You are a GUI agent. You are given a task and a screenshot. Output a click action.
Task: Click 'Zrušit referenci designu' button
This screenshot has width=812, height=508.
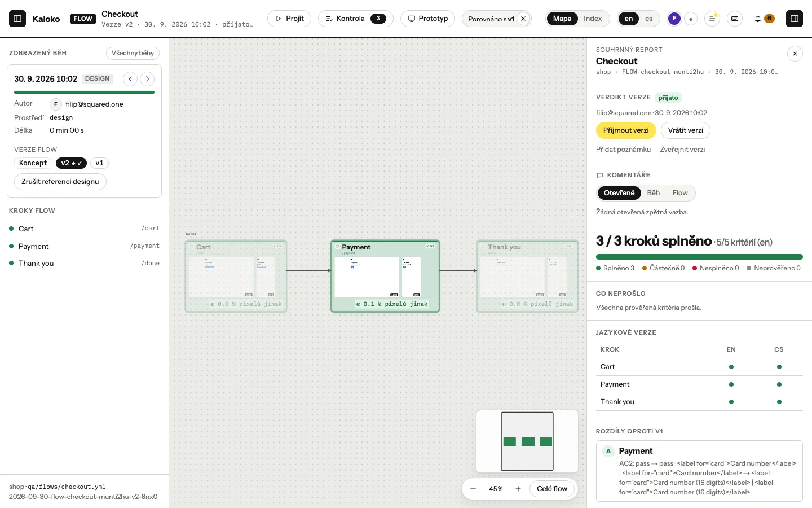(60, 182)
